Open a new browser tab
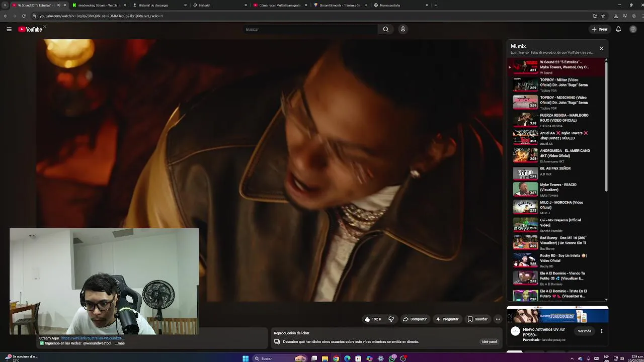644x362 pixels. (436, 5)
